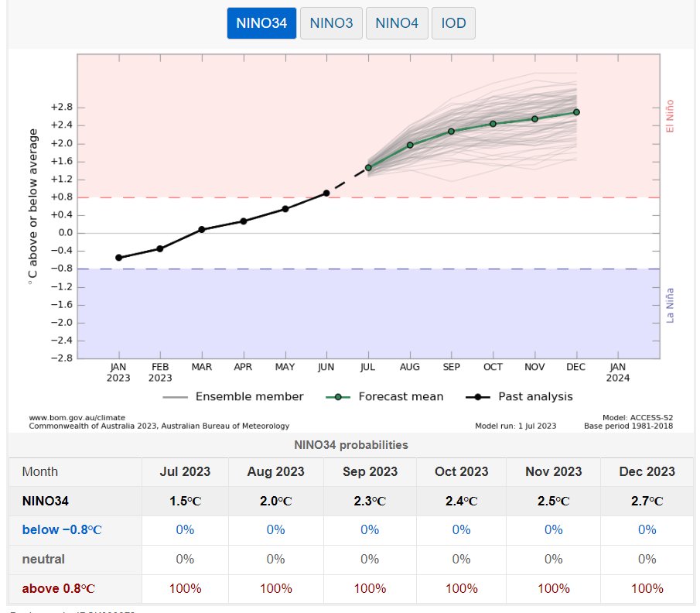Click the Commonwealth of Australia 2023 copyright text
This screenshot has width=700, height=613.
coord(159,426)
